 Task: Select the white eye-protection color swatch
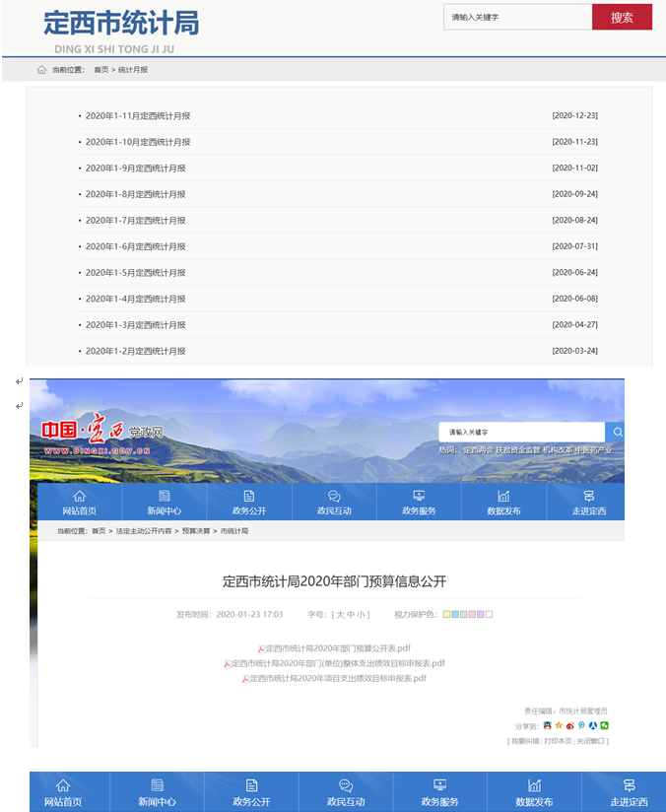(489, 614)
